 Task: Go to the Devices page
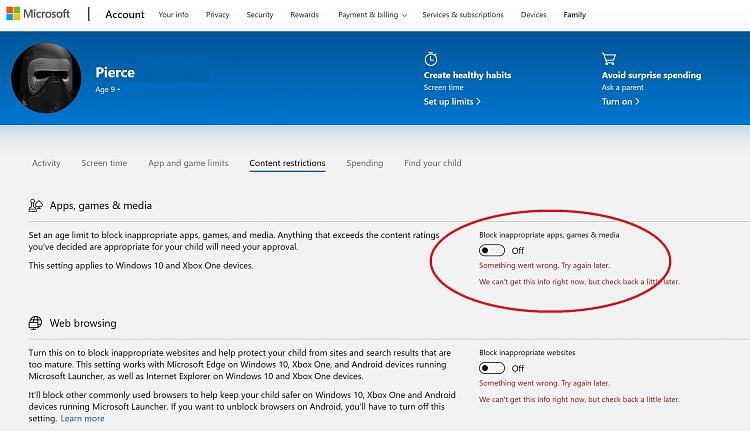[x=533, y=15]
